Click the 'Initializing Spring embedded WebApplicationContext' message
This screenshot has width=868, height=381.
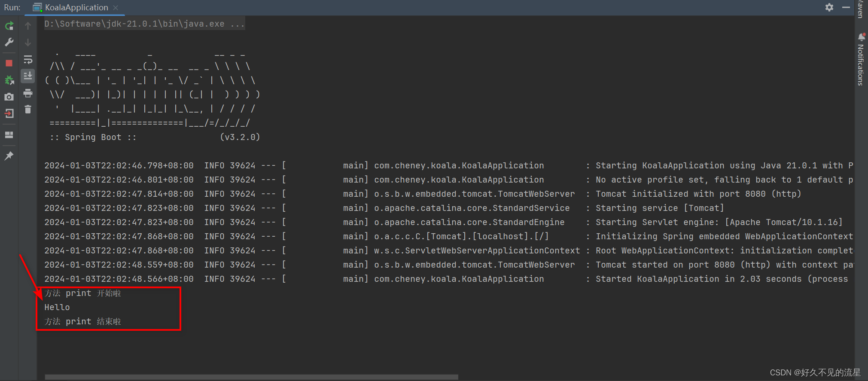tap(724, 236)
